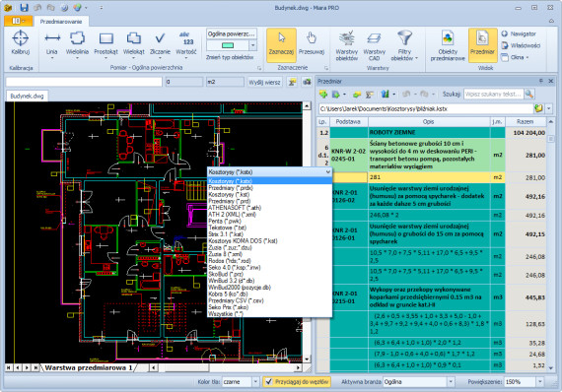
Task: Open the object color dropdown arrow
Action: (x=253, y=45)
